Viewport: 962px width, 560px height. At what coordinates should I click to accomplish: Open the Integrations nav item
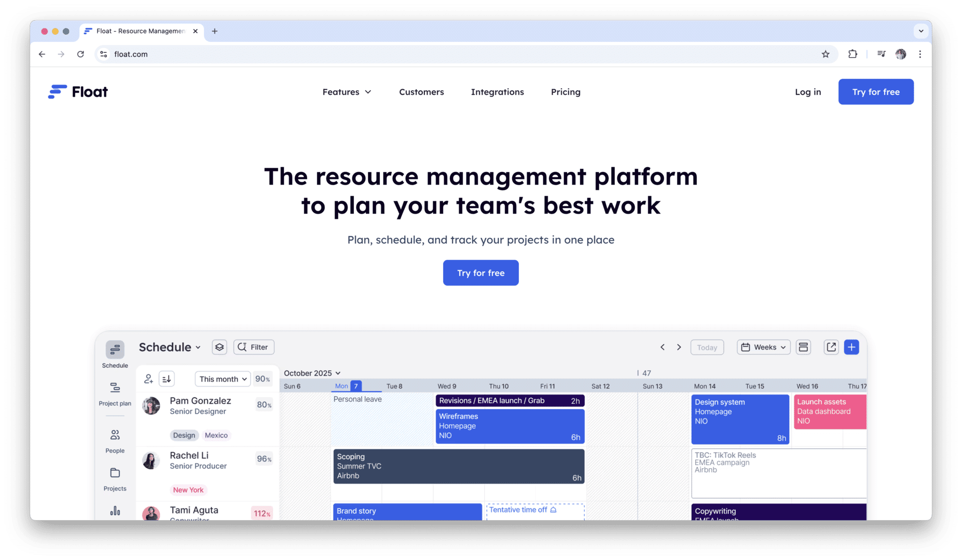pos(497,92)
